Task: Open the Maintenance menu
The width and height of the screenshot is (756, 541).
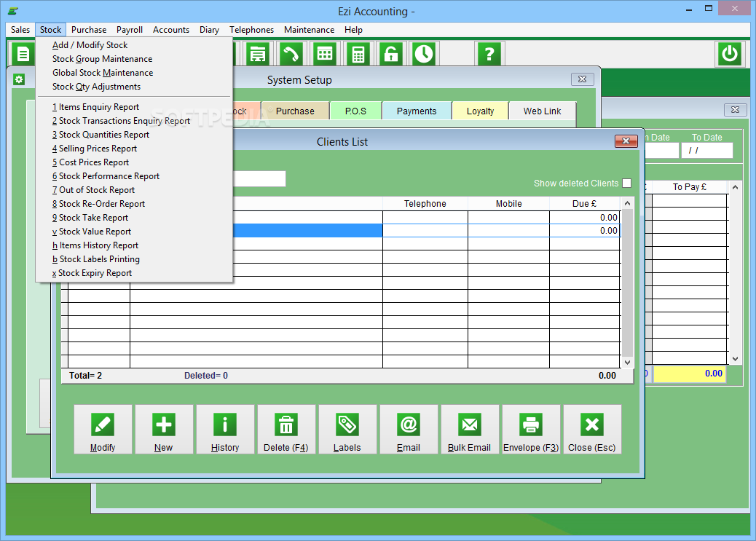Action: [x=309, y=30]
